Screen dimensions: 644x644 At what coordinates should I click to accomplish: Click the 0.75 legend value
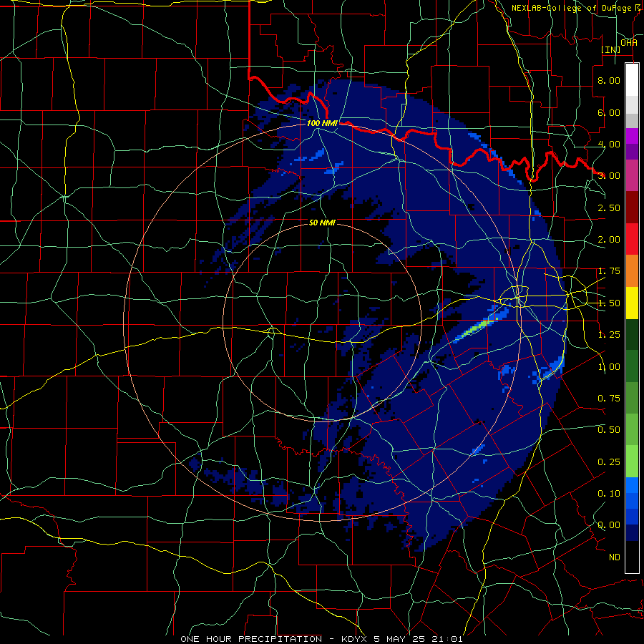click(609, 399)
